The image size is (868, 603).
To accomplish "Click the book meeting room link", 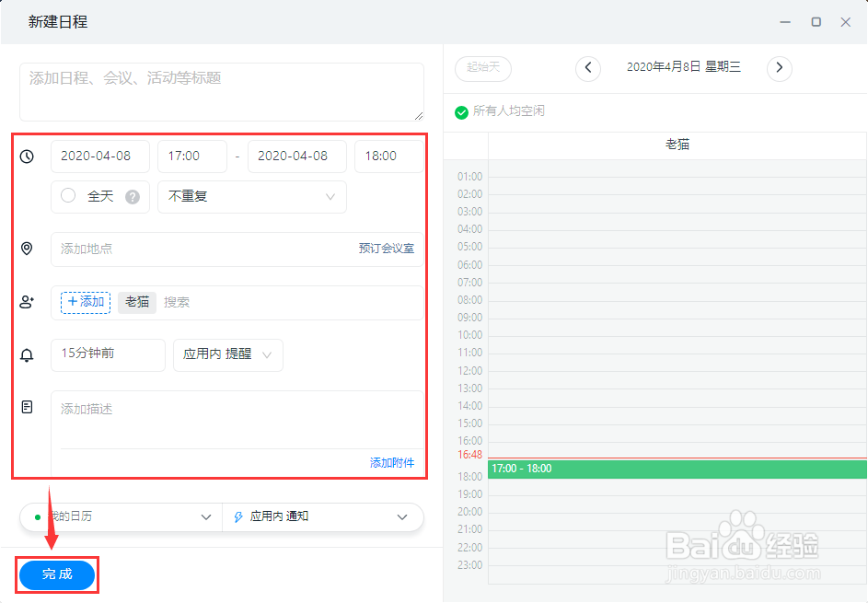I will (387, 249).
